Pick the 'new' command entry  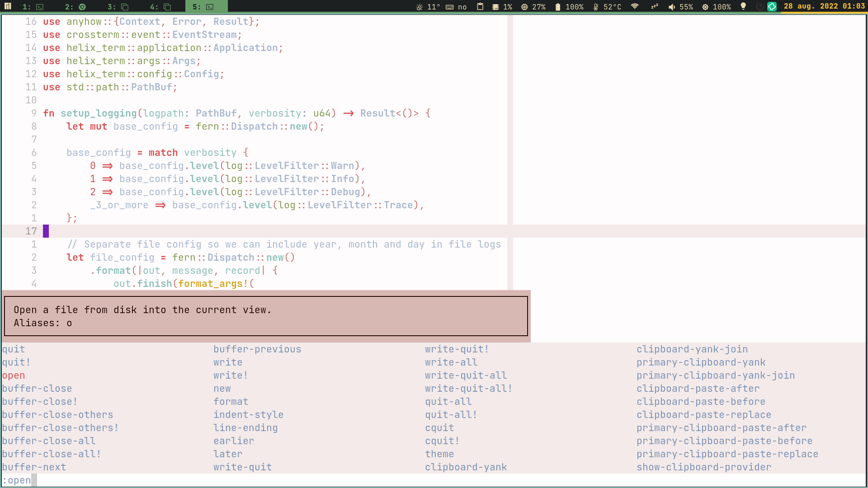pos(222,389)
